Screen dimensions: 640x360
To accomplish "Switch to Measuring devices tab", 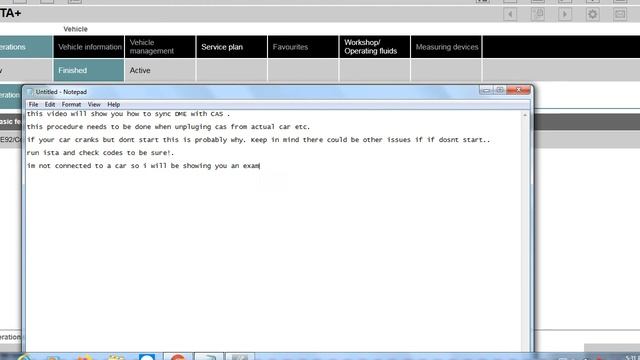I will pos(446,47).
